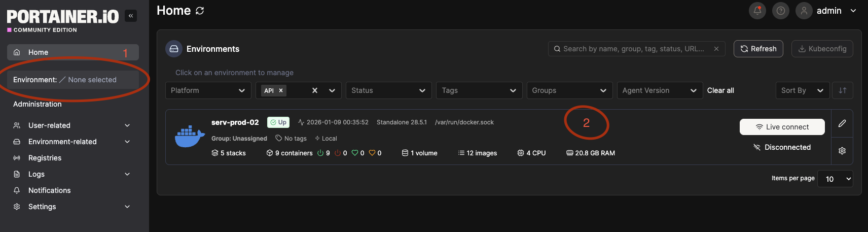
Task: Clear the search box with X icon
Action: point(716,49)
